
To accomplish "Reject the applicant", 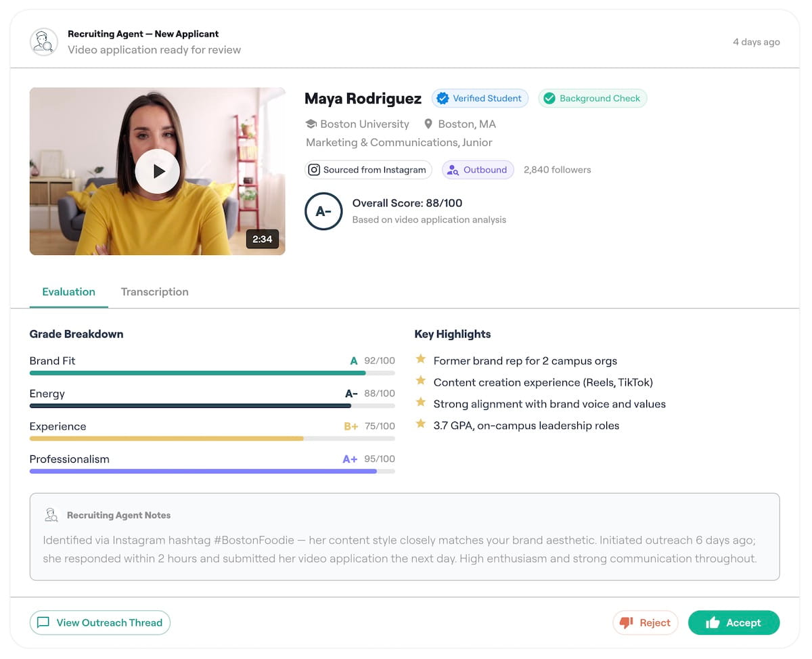I will (645, 623).
